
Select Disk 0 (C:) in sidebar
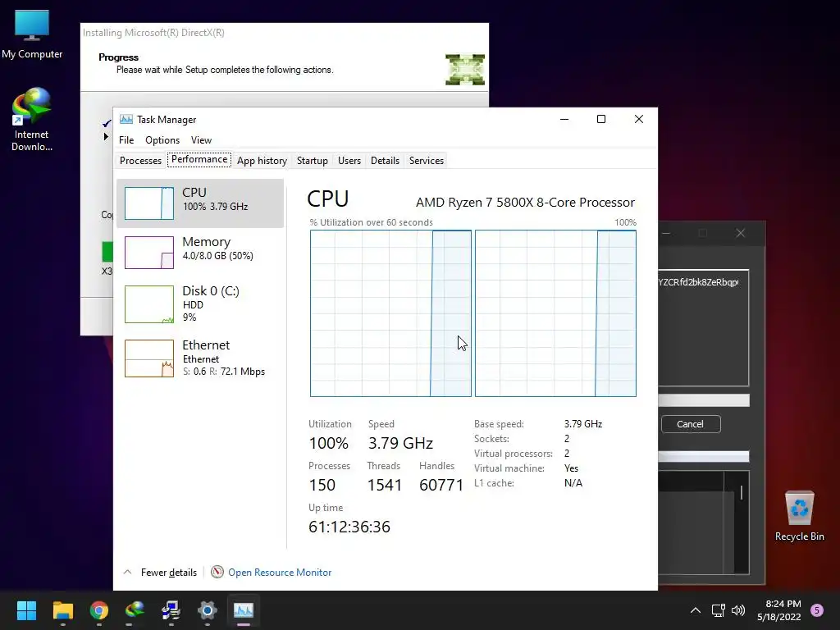click(200, 304)
